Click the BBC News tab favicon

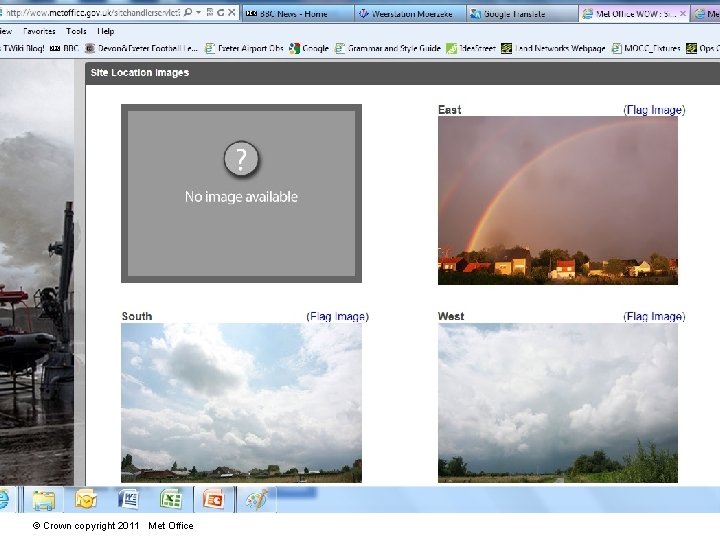pos(251,14)
